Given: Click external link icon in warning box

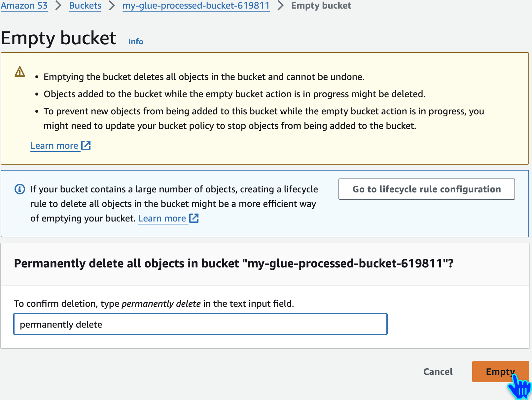Looking at the screenshot, I should tap(86, 145).
